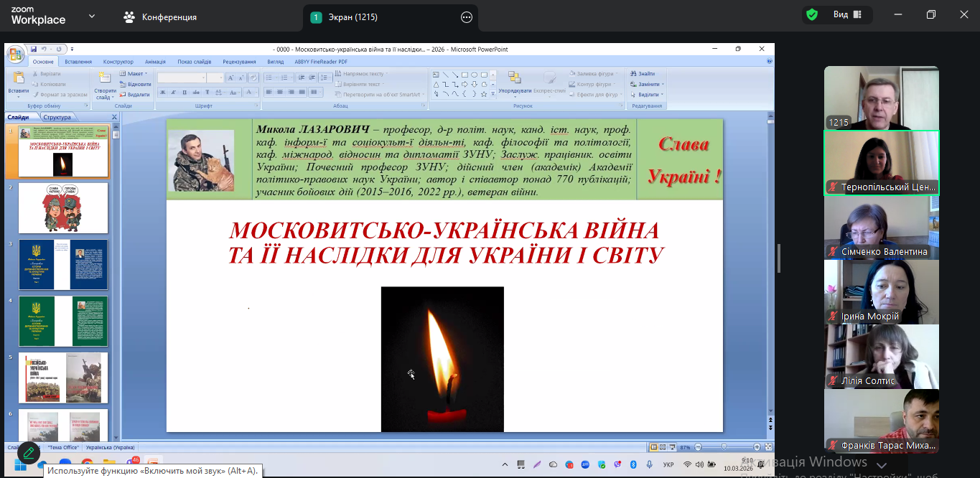Viewport: 980px width, 478px height.
Task: Click the green encryption shield icon
Action: point(812,15)
